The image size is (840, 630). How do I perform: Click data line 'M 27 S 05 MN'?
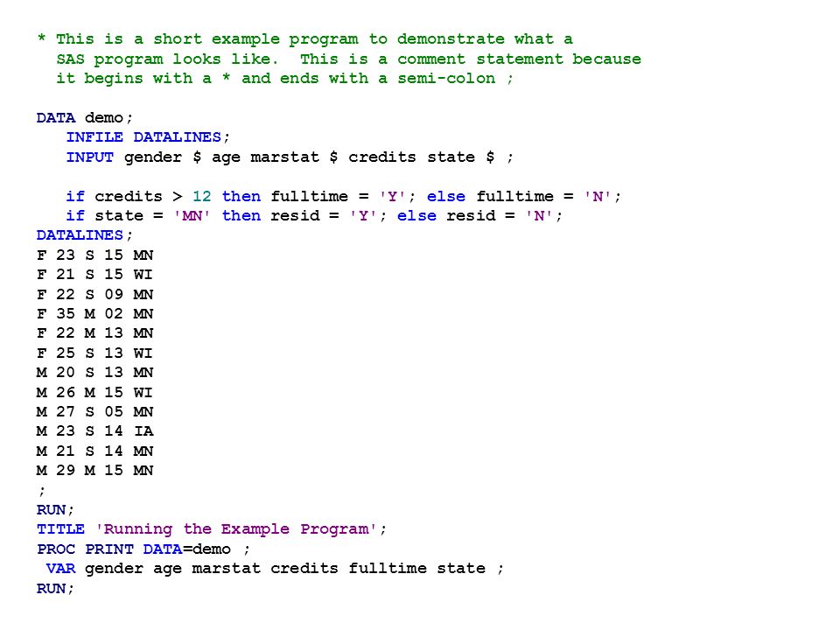coord(94,411)
